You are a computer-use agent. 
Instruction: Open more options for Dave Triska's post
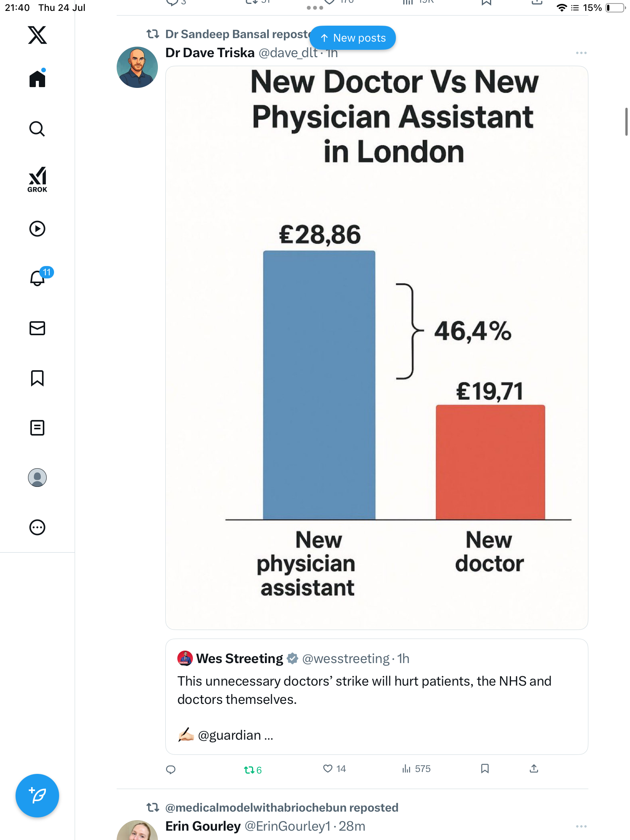[x=581, y=53]
